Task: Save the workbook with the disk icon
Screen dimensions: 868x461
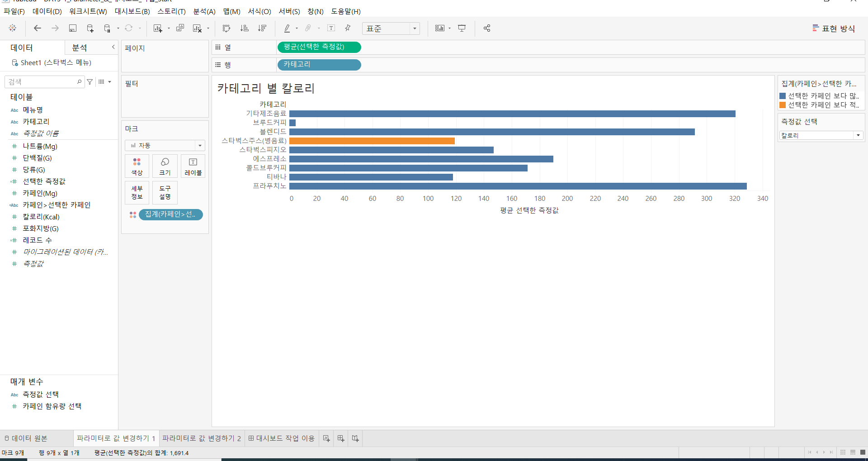Action: (x=72, y=28)
